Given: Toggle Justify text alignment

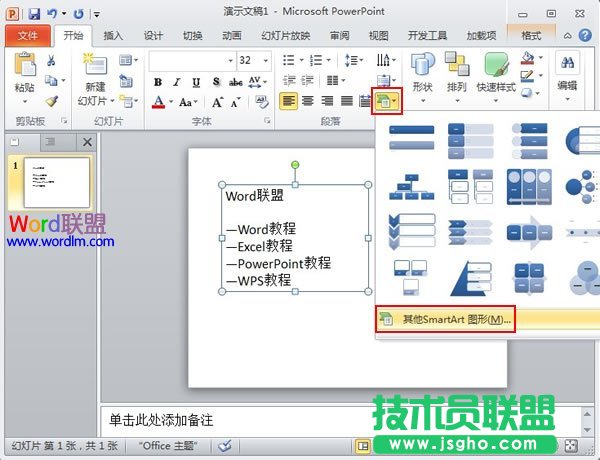Looking at the screenshot, I should pyautogui.click(x=347, y=101).
